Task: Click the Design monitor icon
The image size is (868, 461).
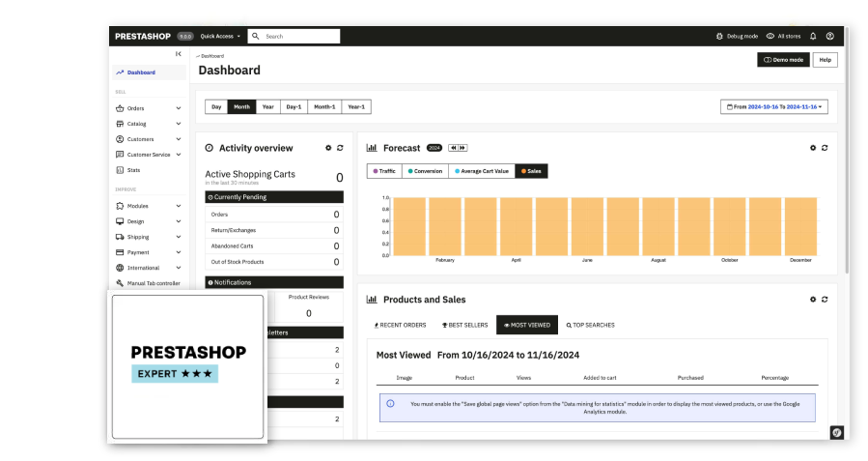Action: [120, 221]
